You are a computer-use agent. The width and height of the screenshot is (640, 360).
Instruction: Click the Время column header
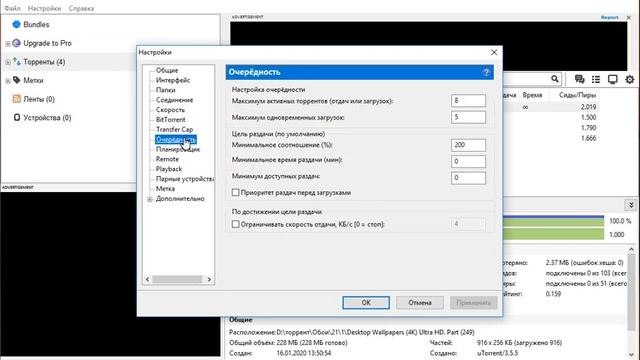pos(532,95)
